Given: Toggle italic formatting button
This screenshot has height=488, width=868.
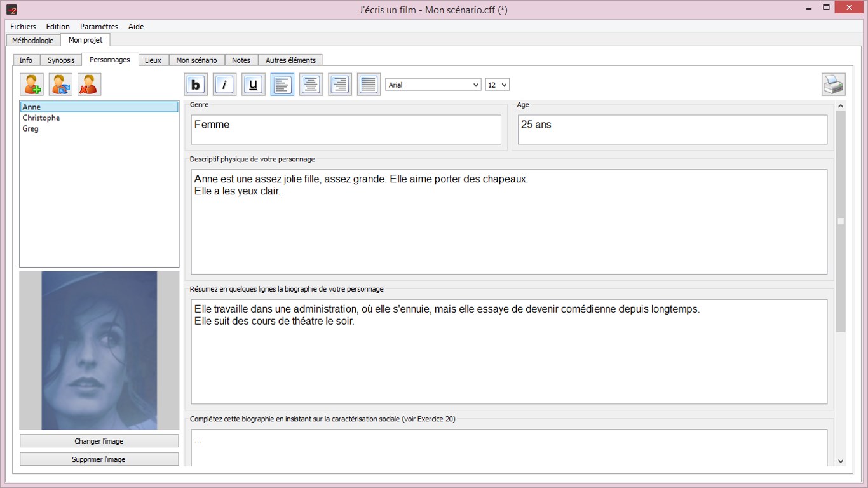Looking at the screenshot, I should (x=224, y=85).
